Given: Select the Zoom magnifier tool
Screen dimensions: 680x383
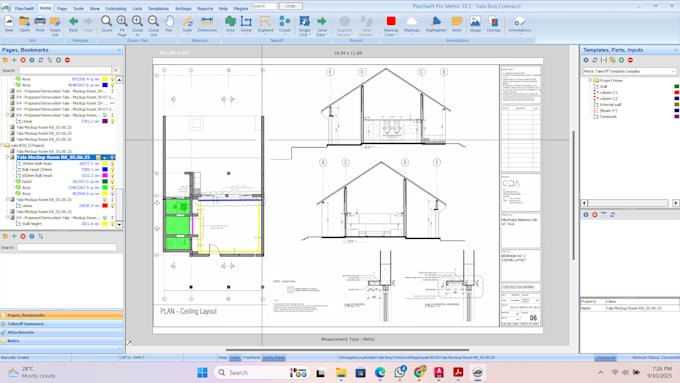Looking at the screenshot, I should pos(106,21).
